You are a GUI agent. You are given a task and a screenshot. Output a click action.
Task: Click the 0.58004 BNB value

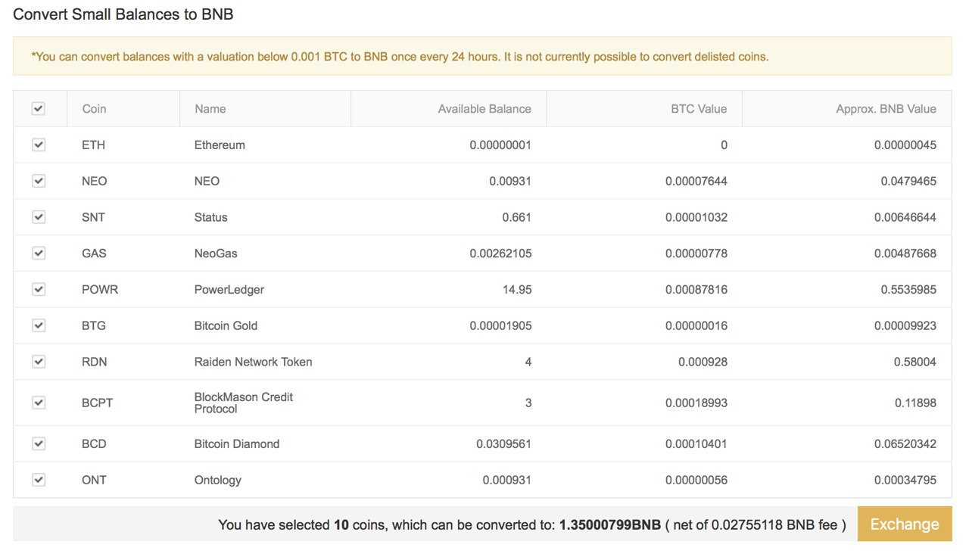point(915,362)
